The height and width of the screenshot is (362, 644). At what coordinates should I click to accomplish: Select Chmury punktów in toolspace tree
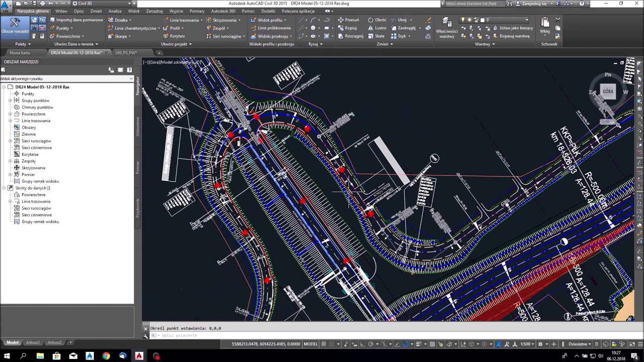point(37,107)
